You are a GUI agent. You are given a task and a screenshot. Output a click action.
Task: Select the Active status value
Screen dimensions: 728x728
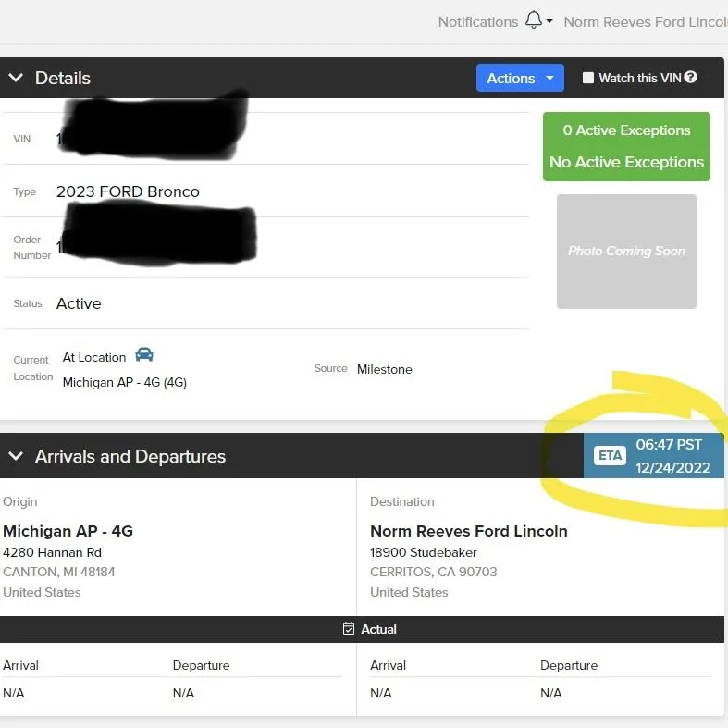tap(79, 303)
